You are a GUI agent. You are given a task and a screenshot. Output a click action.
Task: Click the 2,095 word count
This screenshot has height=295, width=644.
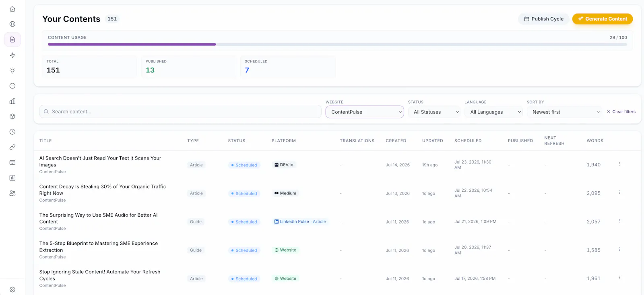(x=594, y=193)
